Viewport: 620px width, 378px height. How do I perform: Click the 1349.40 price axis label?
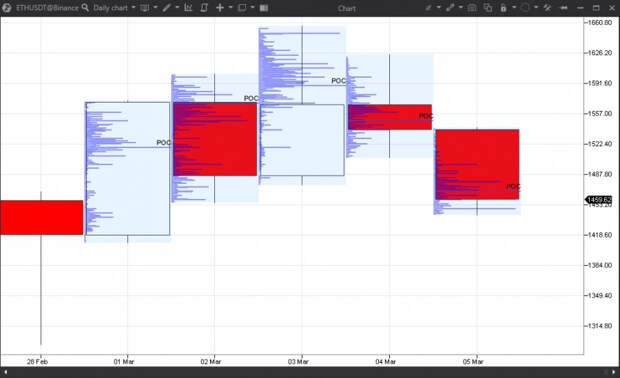pyautogui.click(x=599, y=295)
